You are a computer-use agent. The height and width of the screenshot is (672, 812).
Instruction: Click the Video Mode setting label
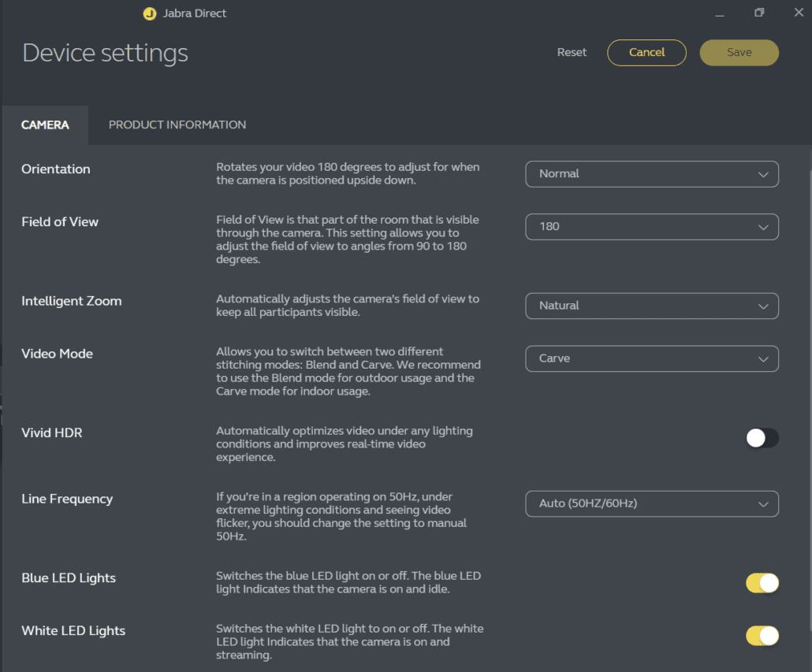point(57,354)
